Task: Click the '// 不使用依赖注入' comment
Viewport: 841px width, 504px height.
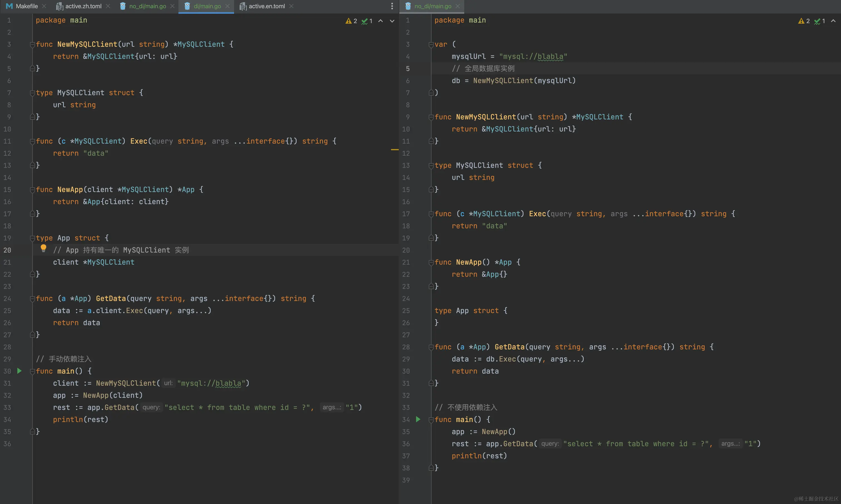Action: click(466, 407)
